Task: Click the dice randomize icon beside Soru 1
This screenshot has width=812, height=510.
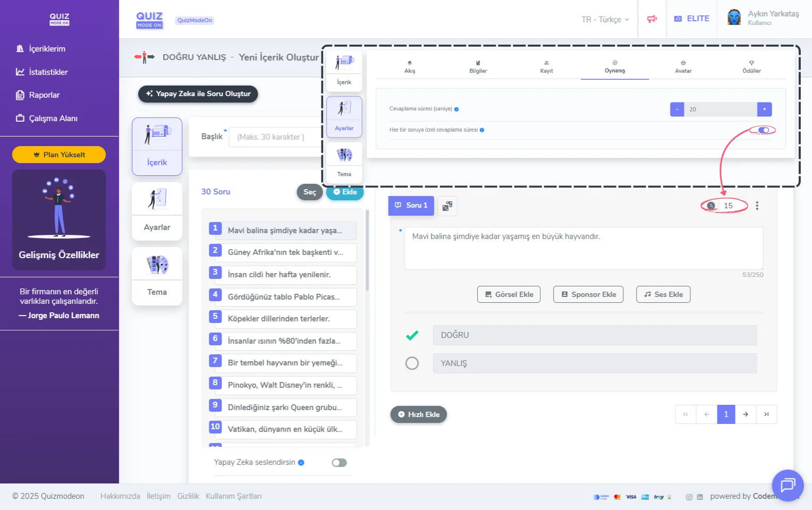Action: coord(447,206)
